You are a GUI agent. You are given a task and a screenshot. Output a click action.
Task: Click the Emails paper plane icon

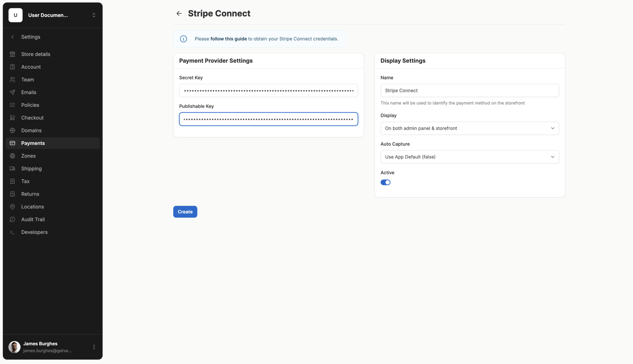tap(13, 92)
